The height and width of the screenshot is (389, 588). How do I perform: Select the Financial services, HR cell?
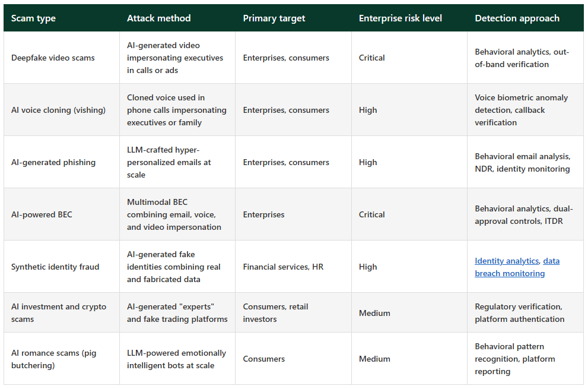pos(283,267)
